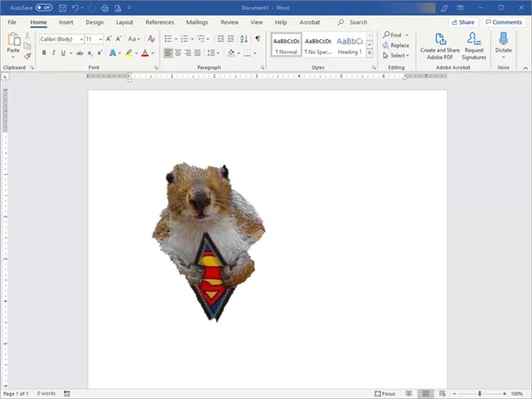Click the Search box in ribbon
532x399 pixels.
pyautogui.click(x=353, y=22)
